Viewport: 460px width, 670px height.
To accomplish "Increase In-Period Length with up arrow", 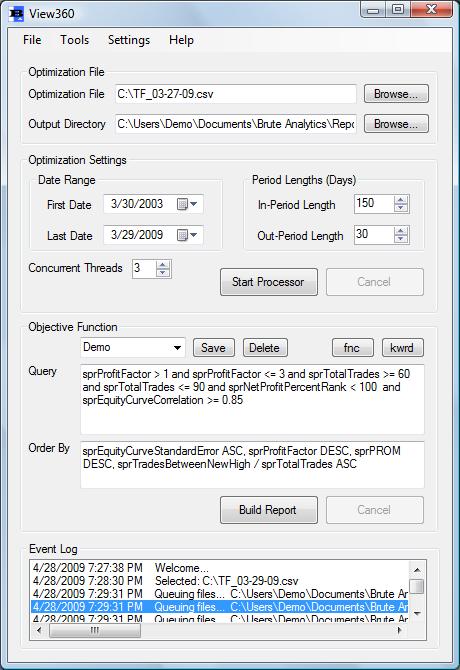I will tap(401, 200).
